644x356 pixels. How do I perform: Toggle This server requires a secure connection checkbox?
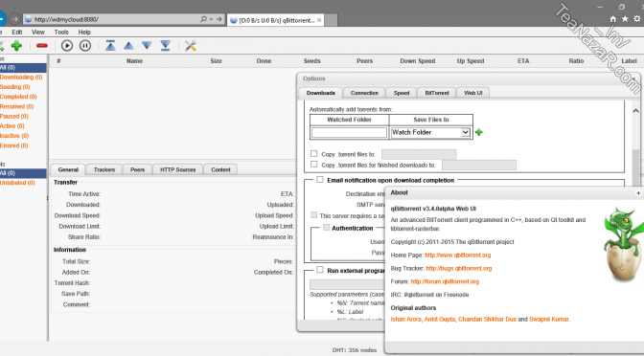tap(314, 215)
